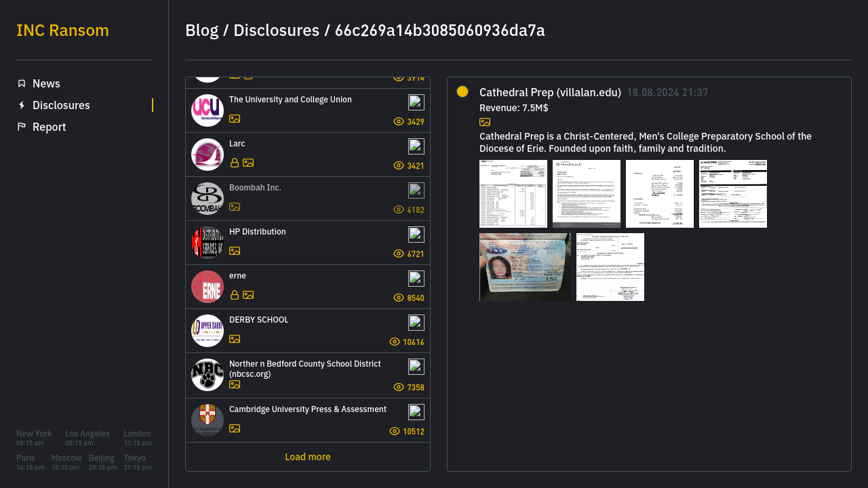The image size is (868, 488).
Task: Open the first document thumbnail in the post
Action: coord(513,194)
